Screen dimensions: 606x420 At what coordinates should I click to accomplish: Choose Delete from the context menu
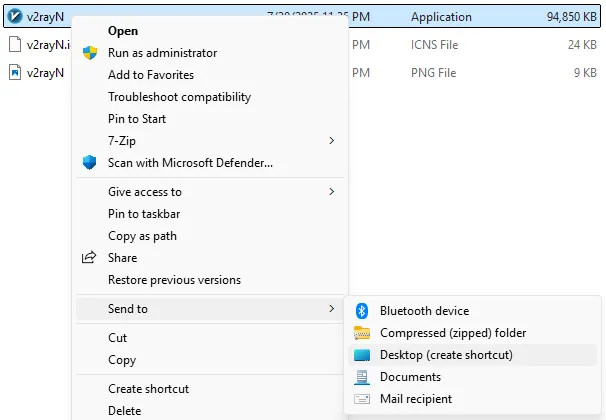tap(125, 410)
